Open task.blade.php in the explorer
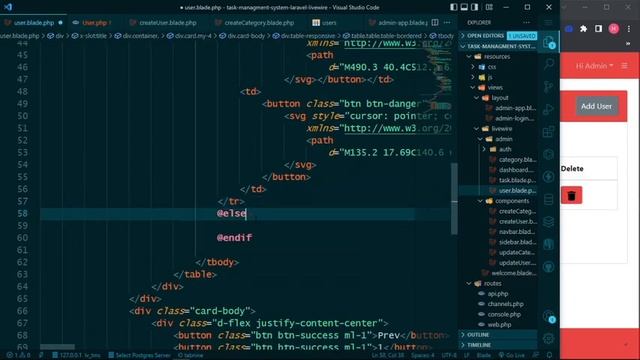 tap(516, 180)
